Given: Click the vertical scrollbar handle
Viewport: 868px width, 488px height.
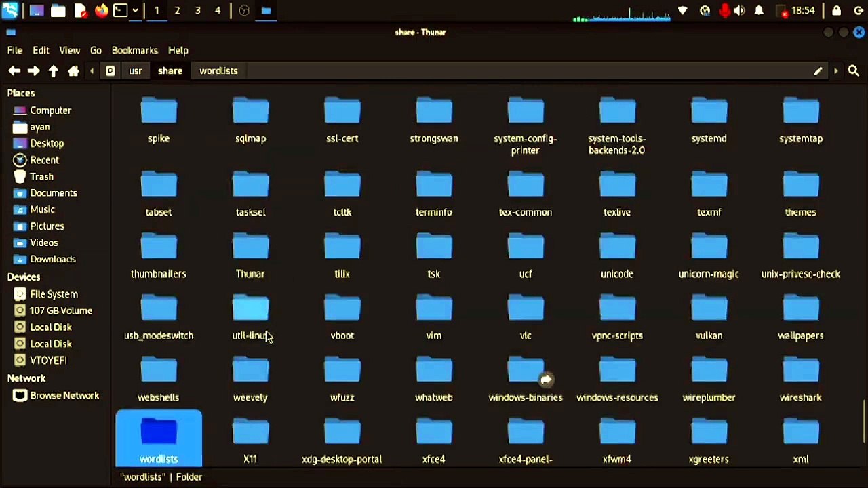Looking at the screenshot, I should (864, 421).
